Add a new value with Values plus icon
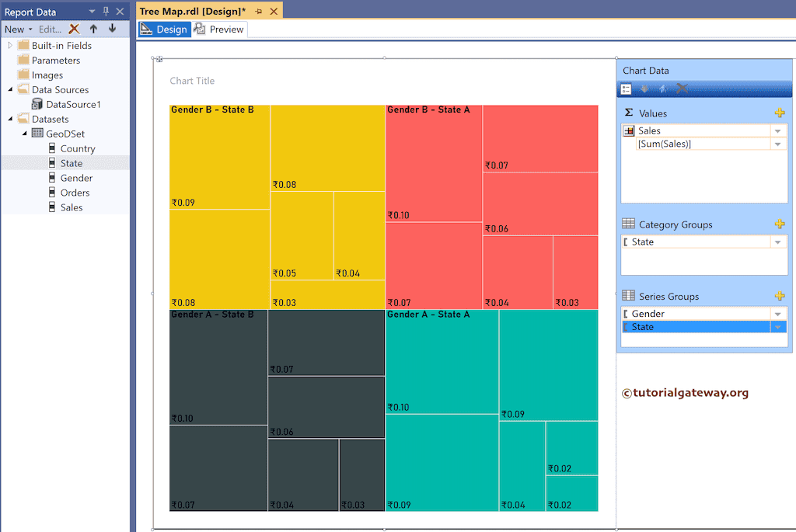 pyautogui.click(x=780, y=113)
